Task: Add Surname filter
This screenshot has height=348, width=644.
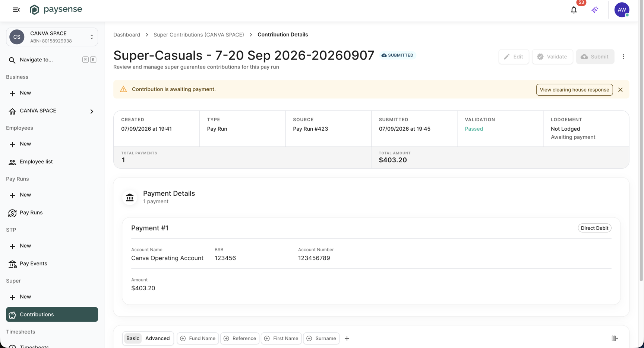Action: [321, 338]
